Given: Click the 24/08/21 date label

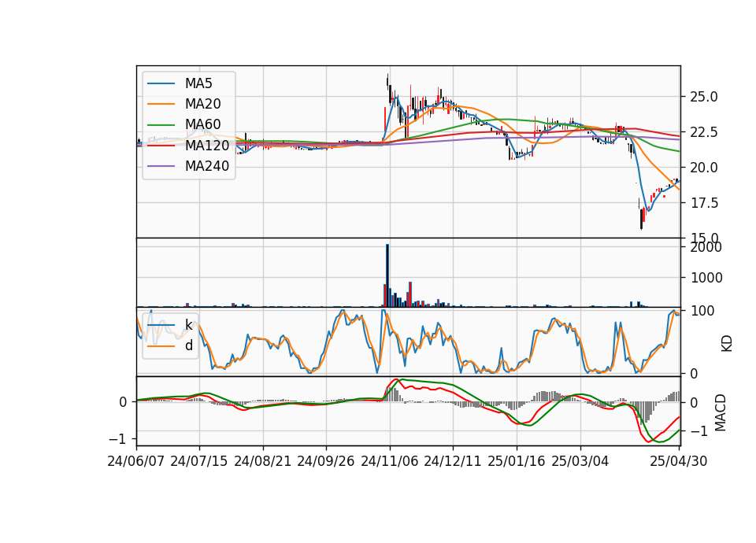Looking at the screenshot, I should [263, 461].
